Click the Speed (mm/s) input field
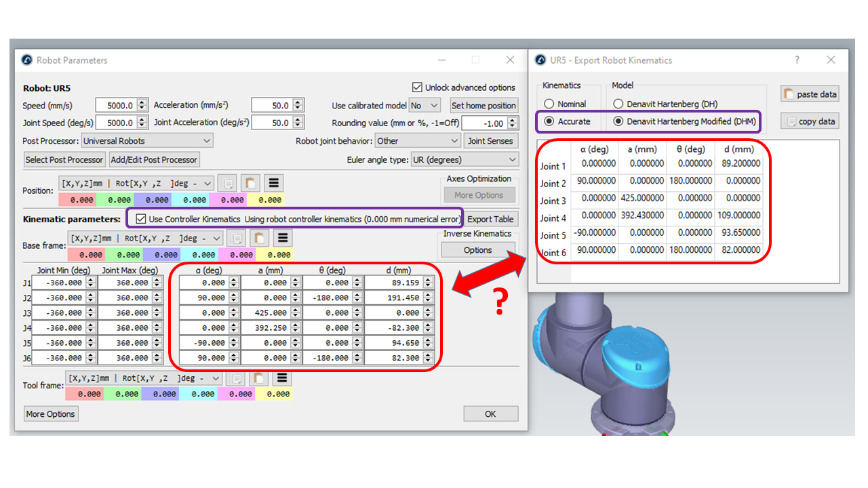This screenshot has width=868, height=488. coord(116,106)
